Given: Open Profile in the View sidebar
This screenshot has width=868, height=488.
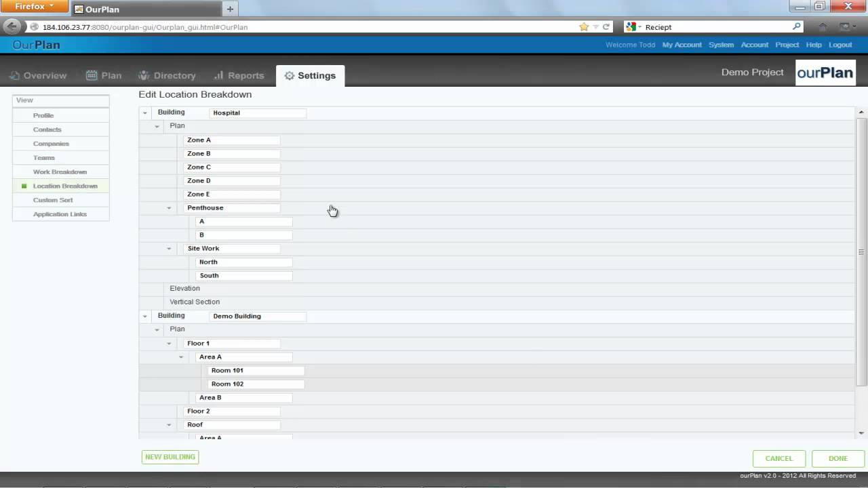Looking at the screenshot, I should 61,115.
